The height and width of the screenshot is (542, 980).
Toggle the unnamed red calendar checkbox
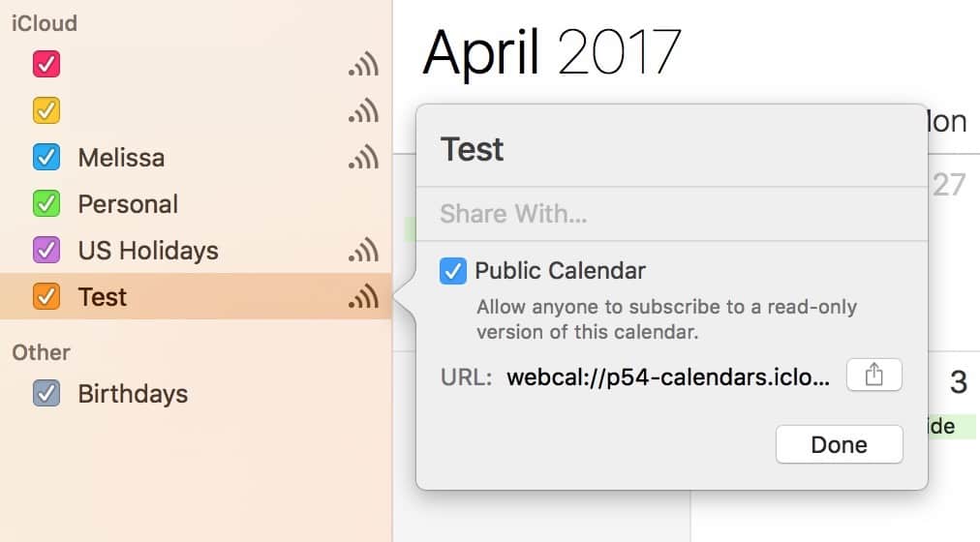click(46, 65)
